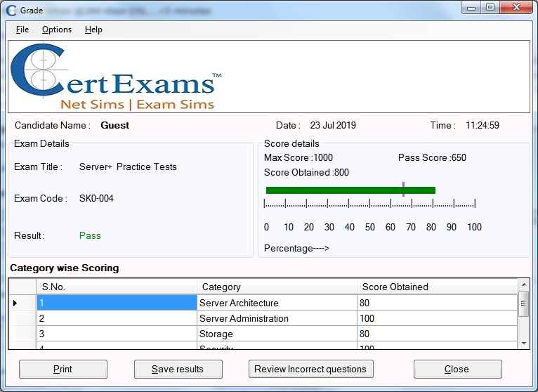
Task: Click score 80 in Server Architecture row
Action: point(437,303)
